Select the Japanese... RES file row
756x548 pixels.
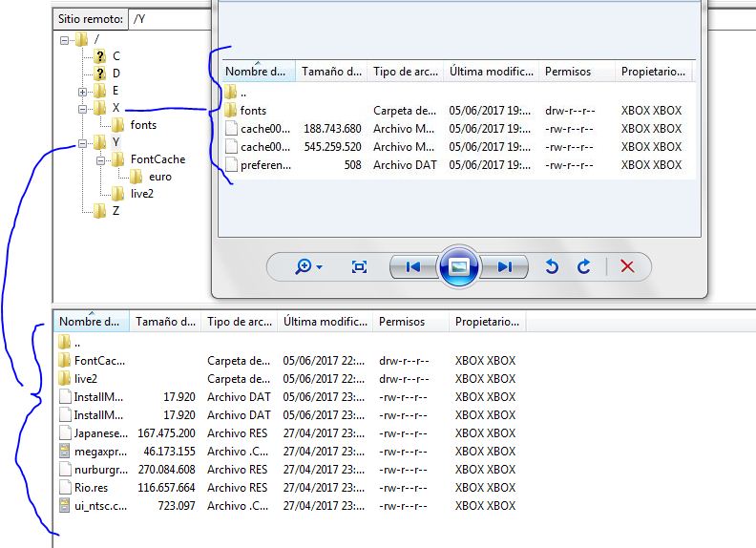coord(98,433)
